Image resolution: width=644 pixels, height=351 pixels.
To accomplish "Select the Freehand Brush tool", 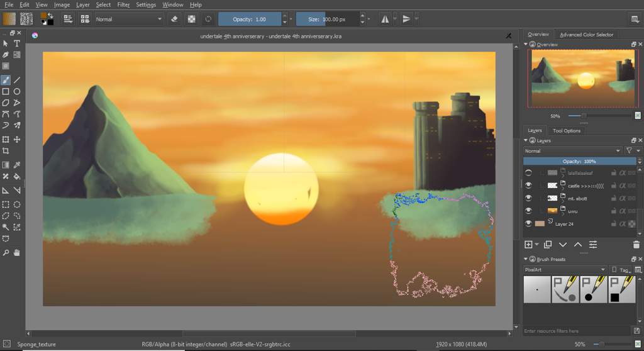I will coord(5,80).
